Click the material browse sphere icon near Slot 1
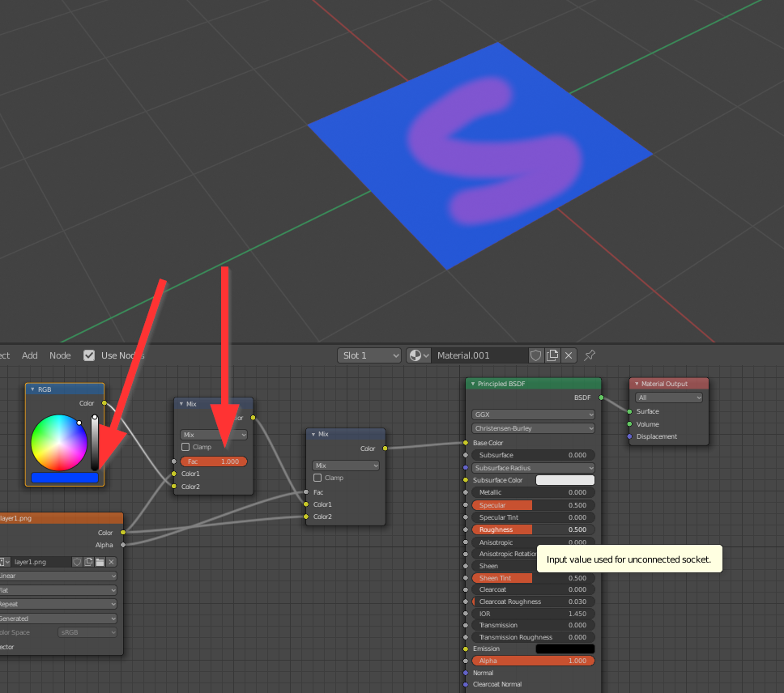The image size is (784, 693). [x=415, y=355]
